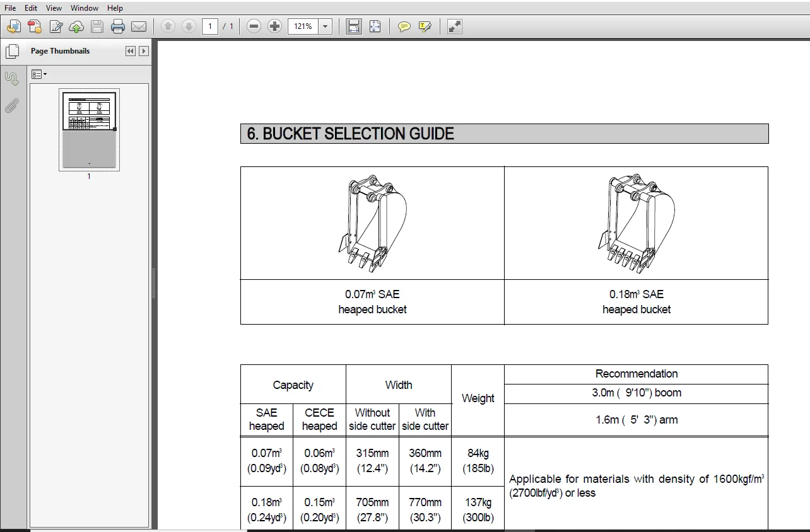Click the '0.07m³ SAE heaped bucket' caption

tap(372, 302)
